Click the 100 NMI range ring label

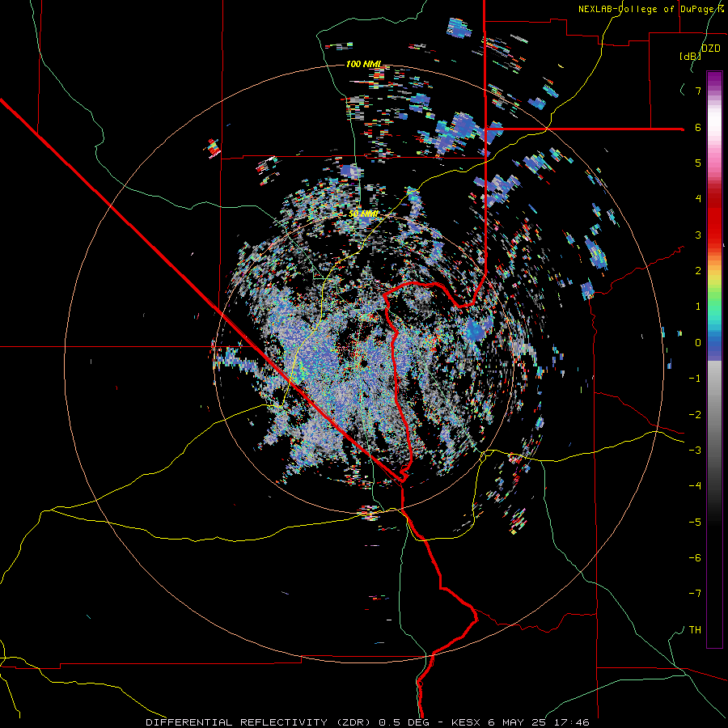(x=363, y=64)
